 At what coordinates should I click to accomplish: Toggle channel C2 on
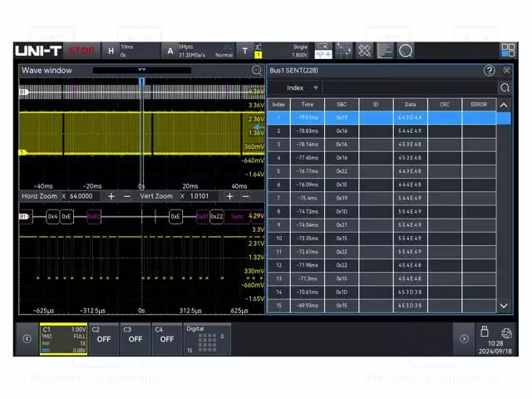(103, 338)
